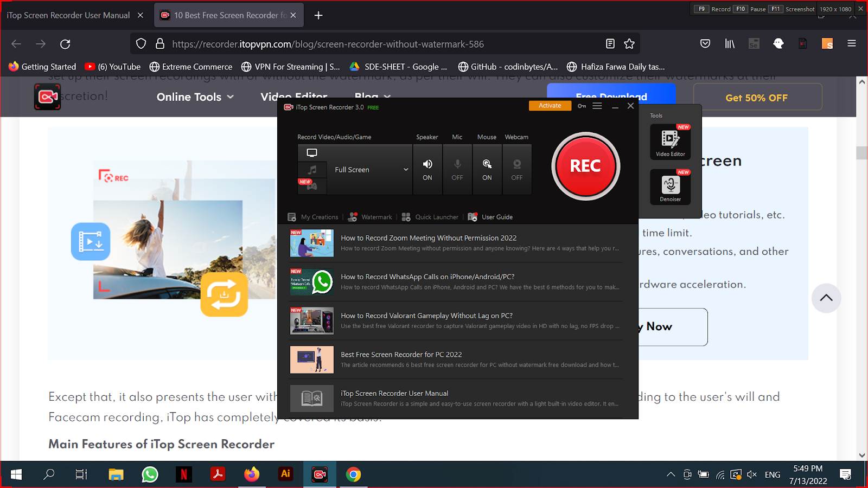The height and width of the screenshot is (488, 868).
Task: Click the muted volume tray icon
Action: pyautogui.click(x=752, y=474)
